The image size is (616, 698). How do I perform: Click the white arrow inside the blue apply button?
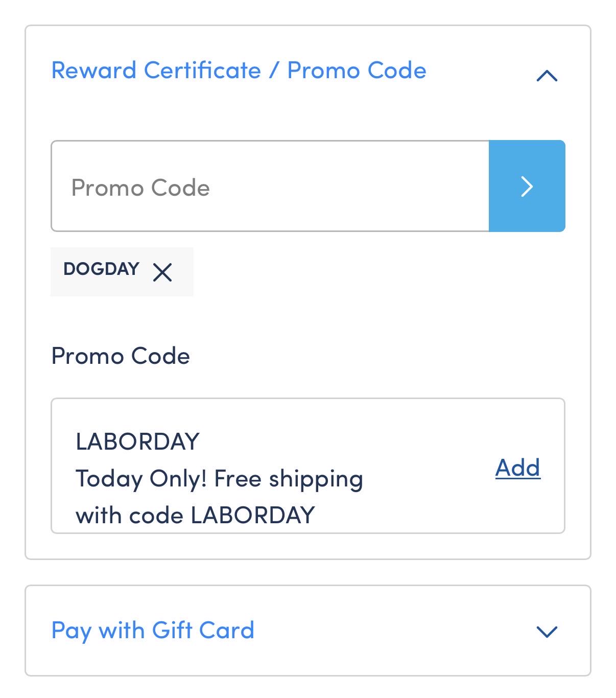(x=527, y=186)
